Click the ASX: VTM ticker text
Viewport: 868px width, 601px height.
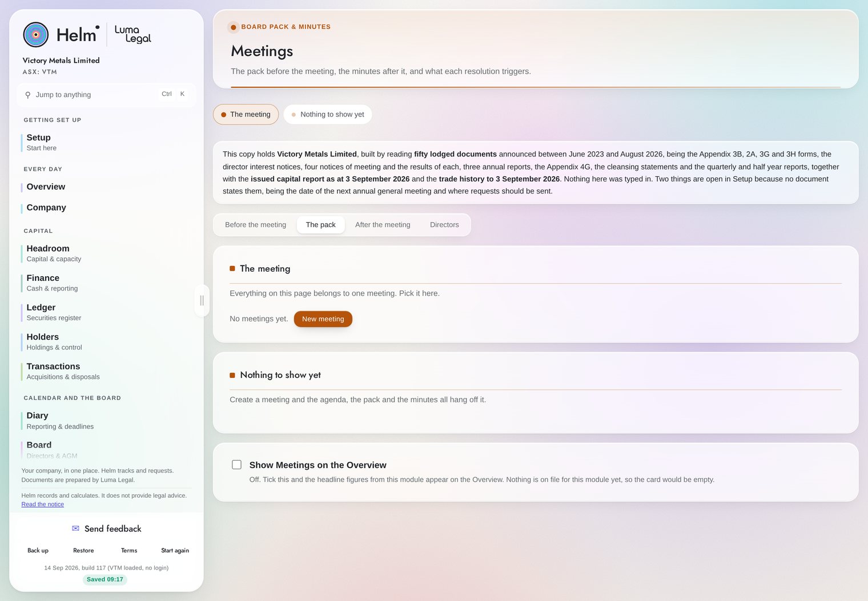[x=40, y=72]
